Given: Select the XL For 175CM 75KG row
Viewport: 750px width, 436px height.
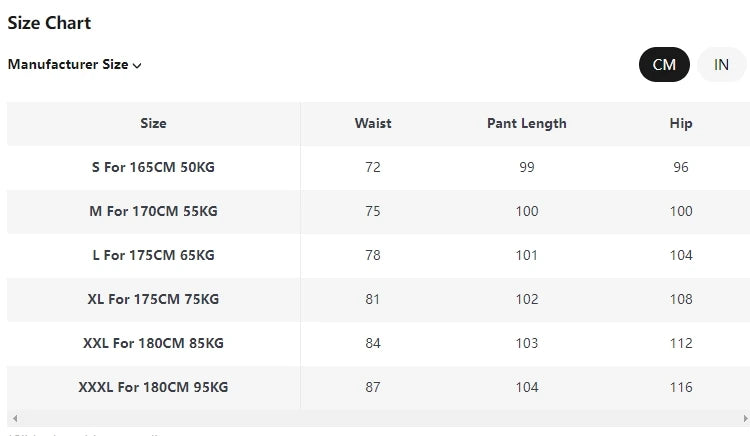Looking at the screenshot, I should pos(153,300).
